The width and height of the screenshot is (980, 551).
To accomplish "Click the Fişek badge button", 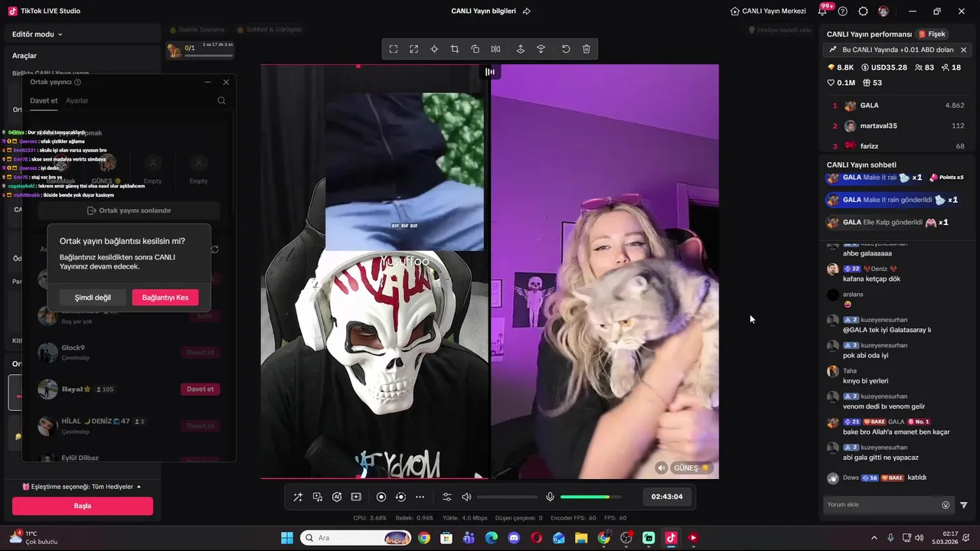I will coord(932,34).
